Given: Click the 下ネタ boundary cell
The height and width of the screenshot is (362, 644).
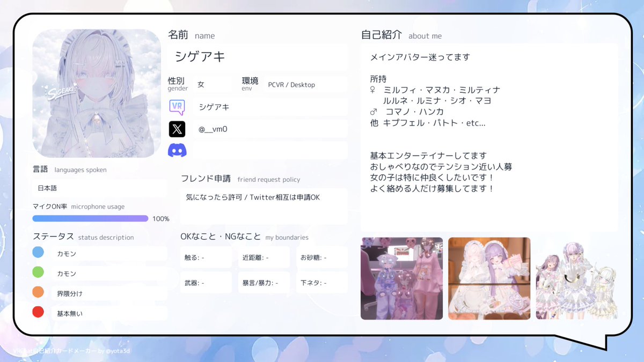Looking at the screenshot, I should coord(322,283).
